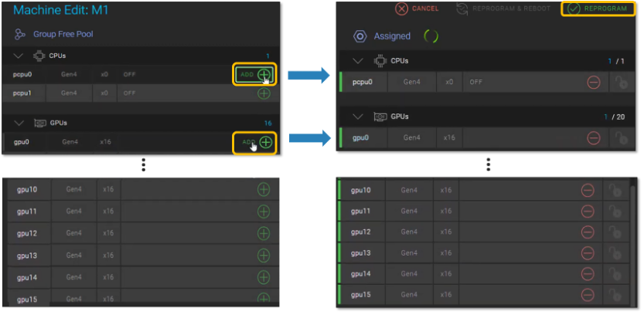Add gpu0 using the plus icon
The width and height of the screenshot is (644, 315).
[x=266, y=142]
